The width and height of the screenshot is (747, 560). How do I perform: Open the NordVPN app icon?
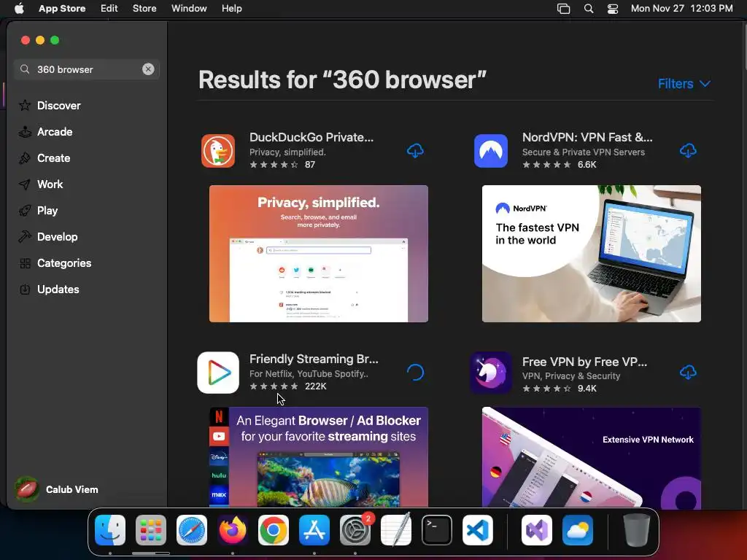pos(491,151)
